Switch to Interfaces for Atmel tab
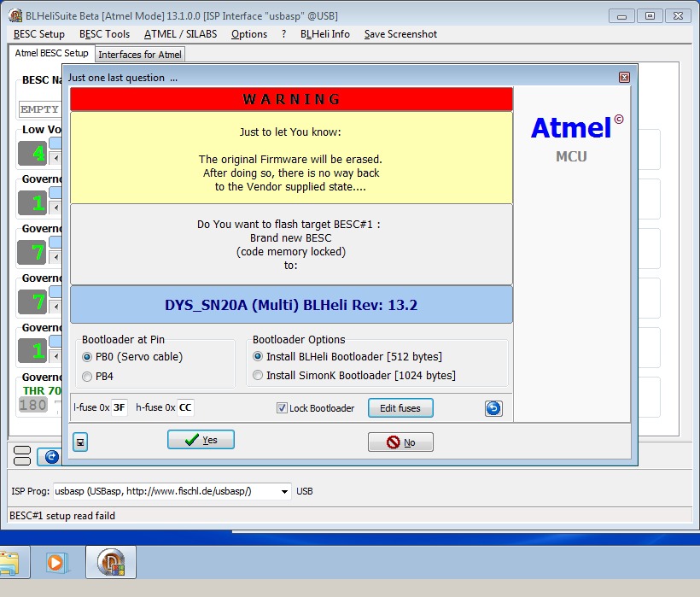The height and width of the screenshot is (597, 700). click(x=140, y=55)
